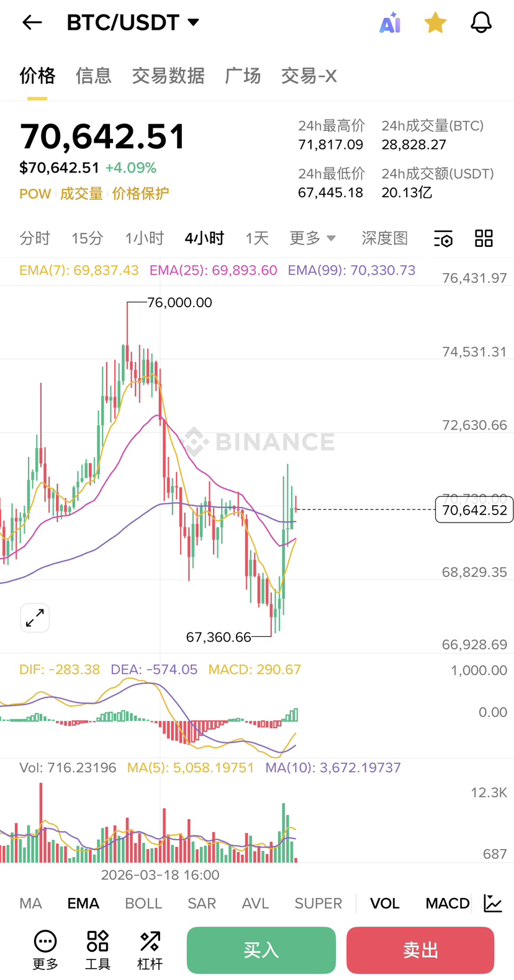Open chart settings icon beside 深度图

pyautogui.click(x=443, y=239)
